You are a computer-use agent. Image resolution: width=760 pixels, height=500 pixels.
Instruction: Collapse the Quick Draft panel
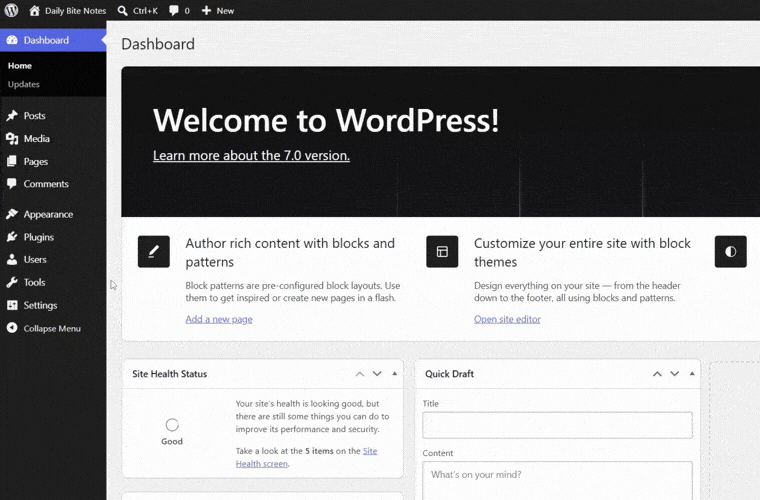(692, 374)
